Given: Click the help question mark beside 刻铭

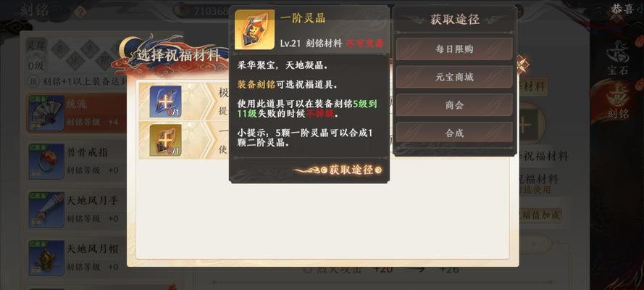Looking at the screenshot, I should (x=80, y=12).
